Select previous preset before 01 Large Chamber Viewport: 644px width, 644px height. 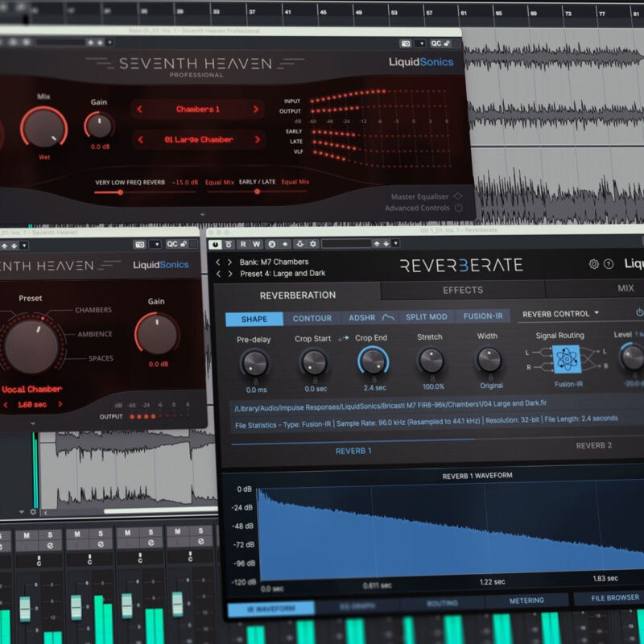tap(140, 139)
